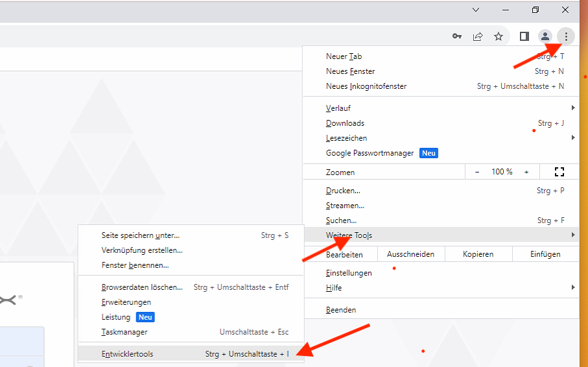The height and width of the screenshot is (367, 588).
Task: Select Browserdaten löschen entry
Action: click(142, 287)
